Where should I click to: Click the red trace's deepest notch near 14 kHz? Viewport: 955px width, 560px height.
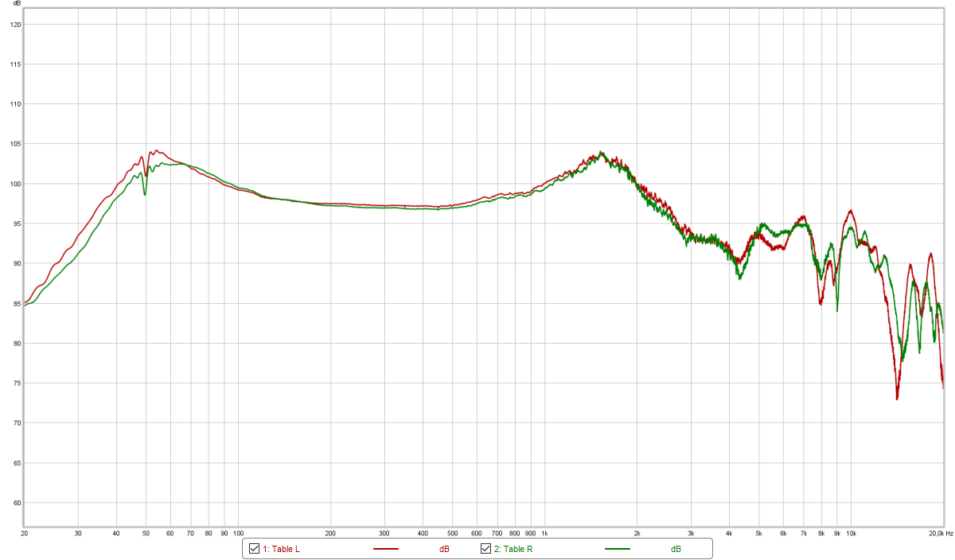pos(897,398)
